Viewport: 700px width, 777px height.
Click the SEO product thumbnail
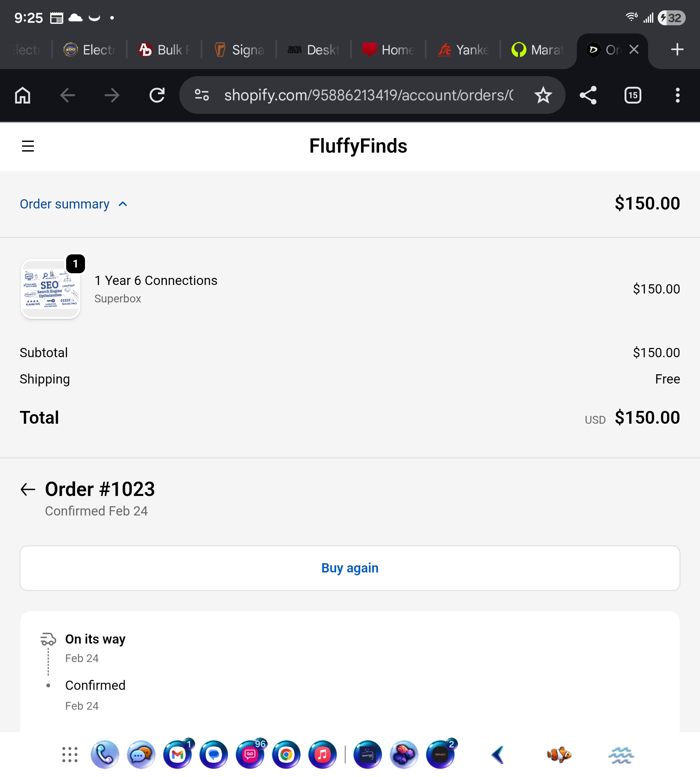tap(51, 289)
